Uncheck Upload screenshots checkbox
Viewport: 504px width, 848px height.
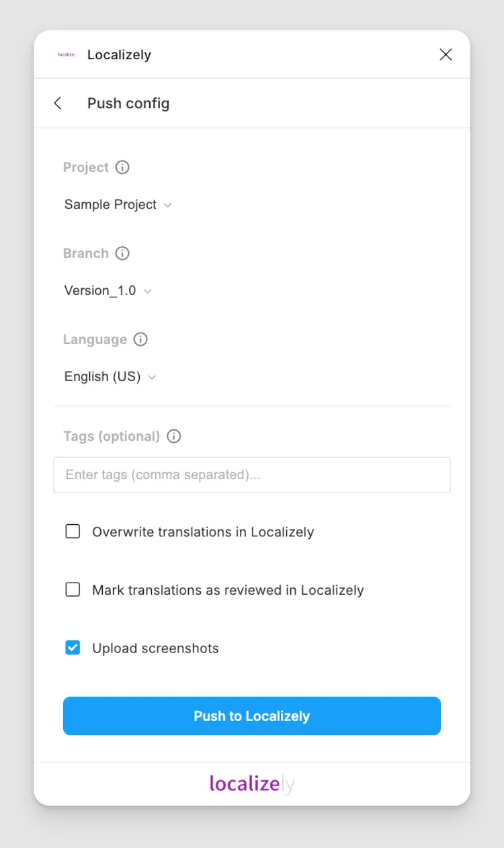[73, 648]
